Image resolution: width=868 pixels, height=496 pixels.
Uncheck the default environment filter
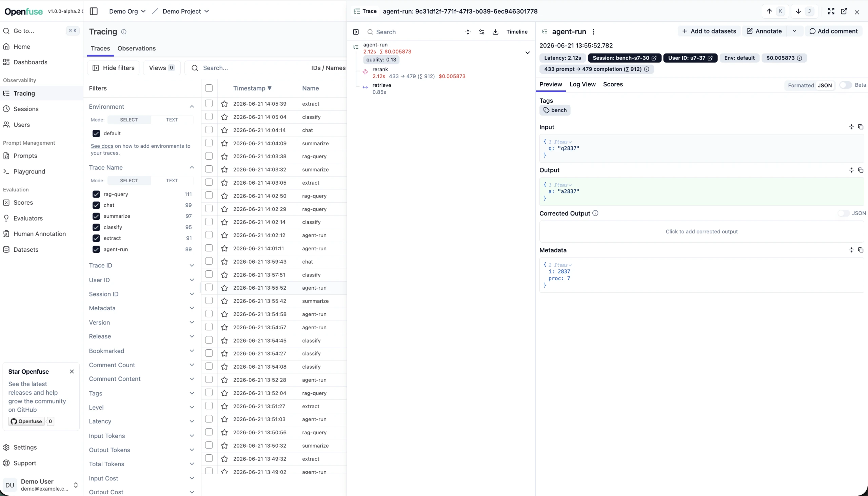[x=96, y=133]
